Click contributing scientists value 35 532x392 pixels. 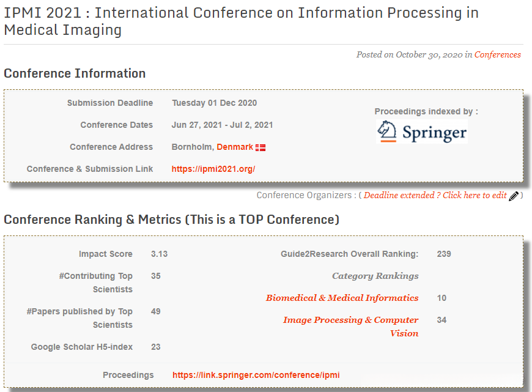pos(156,276)
